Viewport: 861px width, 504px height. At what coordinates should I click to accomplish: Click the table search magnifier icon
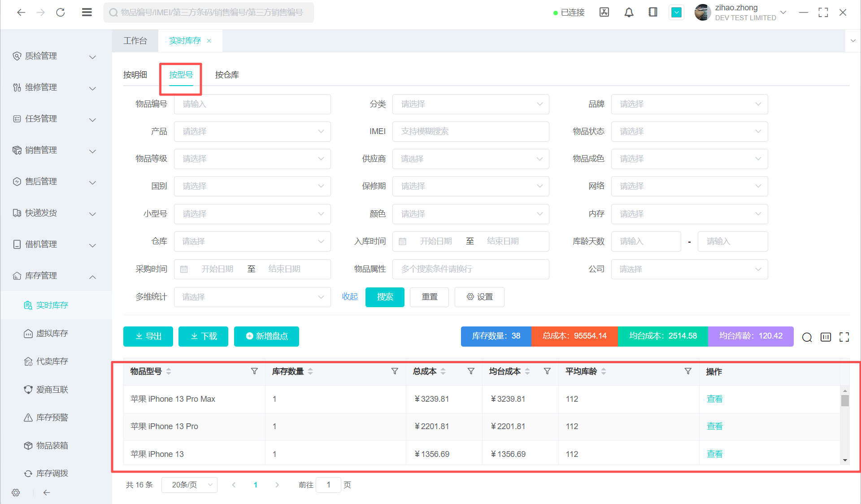807,337
